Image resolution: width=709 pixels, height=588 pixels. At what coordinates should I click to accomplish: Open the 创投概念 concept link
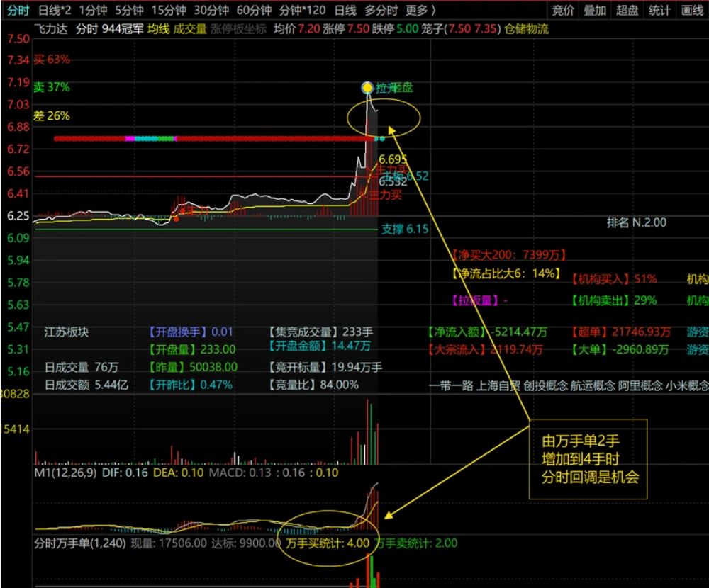[546, 385]
